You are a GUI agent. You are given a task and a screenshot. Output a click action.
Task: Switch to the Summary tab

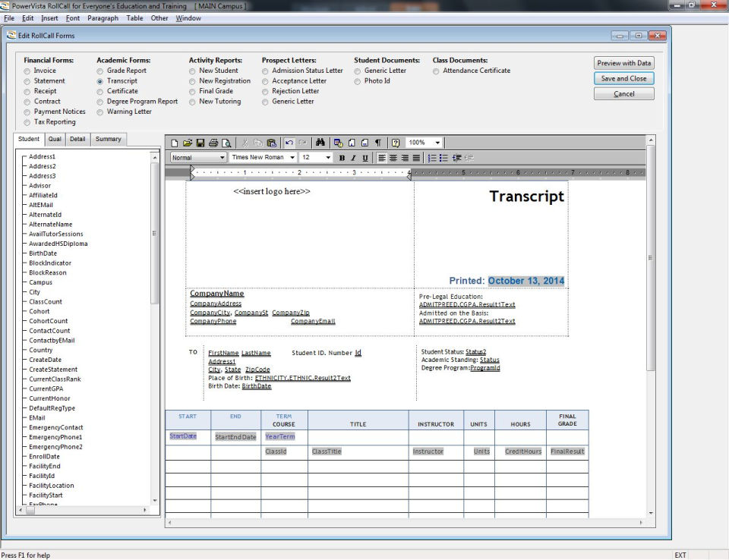tap(108, 139)
